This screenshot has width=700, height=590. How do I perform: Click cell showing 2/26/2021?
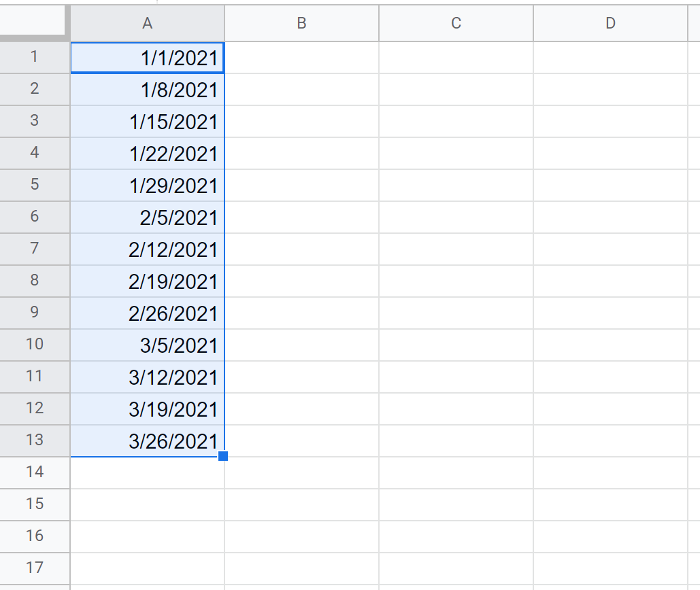point(148,313)
